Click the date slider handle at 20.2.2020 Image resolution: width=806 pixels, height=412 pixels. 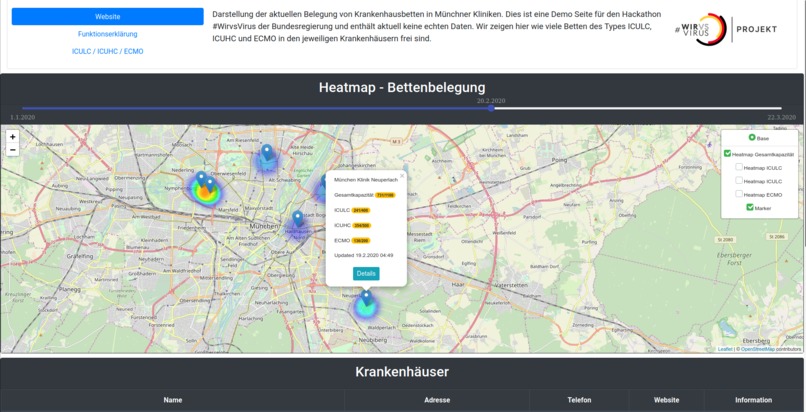(x=491, y=108)
